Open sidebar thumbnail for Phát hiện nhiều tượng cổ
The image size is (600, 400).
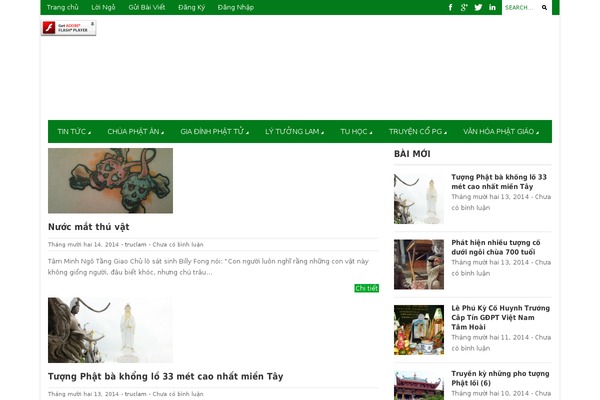click(x=419, y=264)
